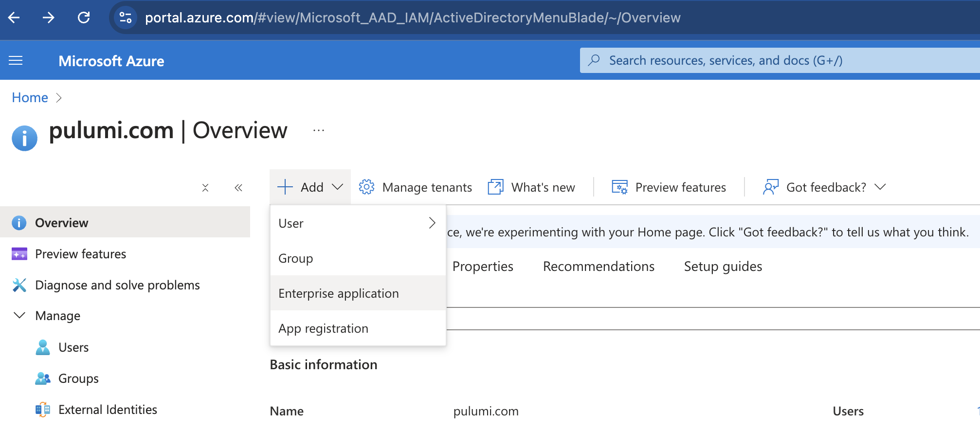Open the Azure portal hamburger menu
980x430 pixels.
(x=16, y=60)
